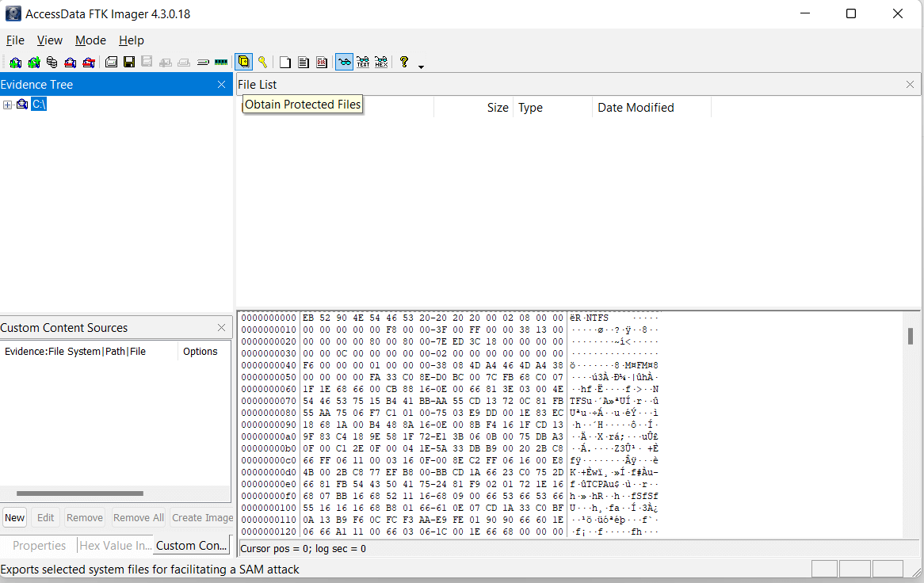Sort file list by Size column
The width and height of the screenshot is (924, 583).
[474, 108]
